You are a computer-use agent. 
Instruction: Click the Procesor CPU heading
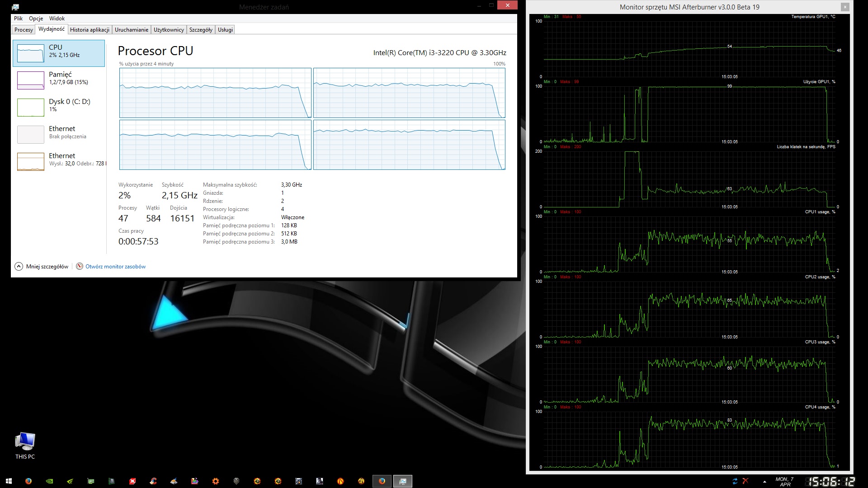156,51
